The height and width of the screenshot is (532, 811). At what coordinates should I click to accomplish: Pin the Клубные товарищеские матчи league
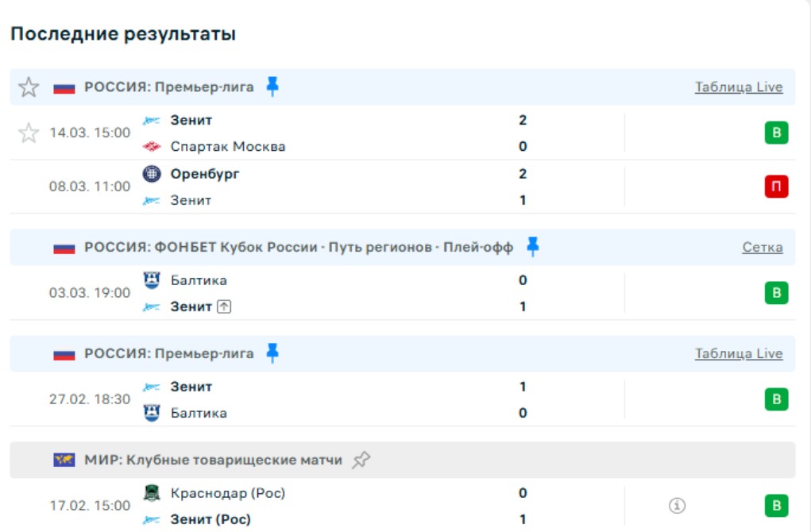[361, 460]
